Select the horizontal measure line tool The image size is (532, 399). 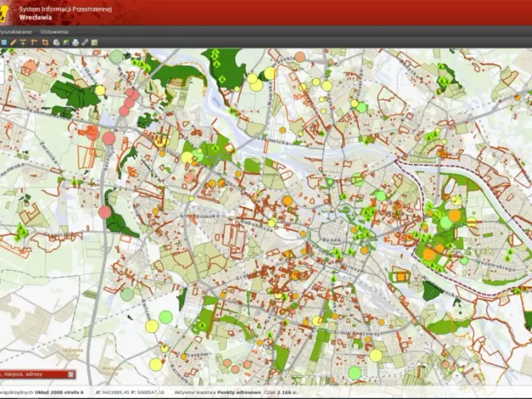tap(23, 42)
